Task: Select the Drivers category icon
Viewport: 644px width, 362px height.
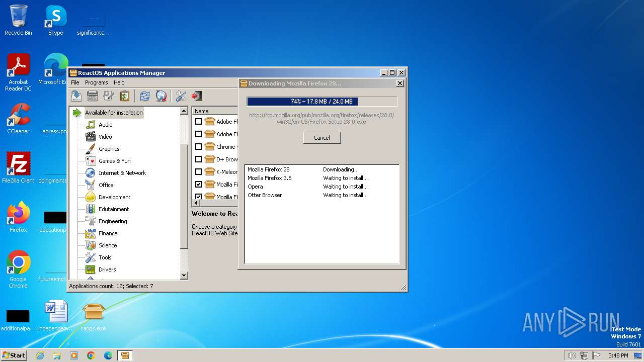Action: click(91, 269)
